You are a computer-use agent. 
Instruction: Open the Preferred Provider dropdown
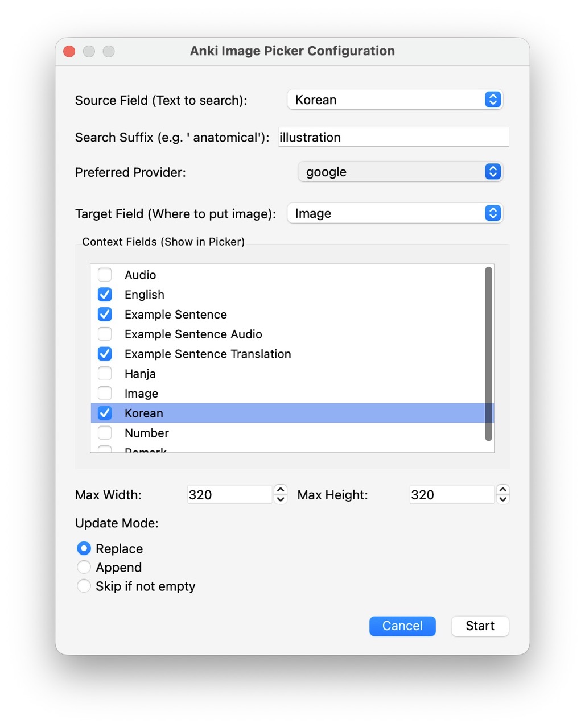(x=400, y=172)
